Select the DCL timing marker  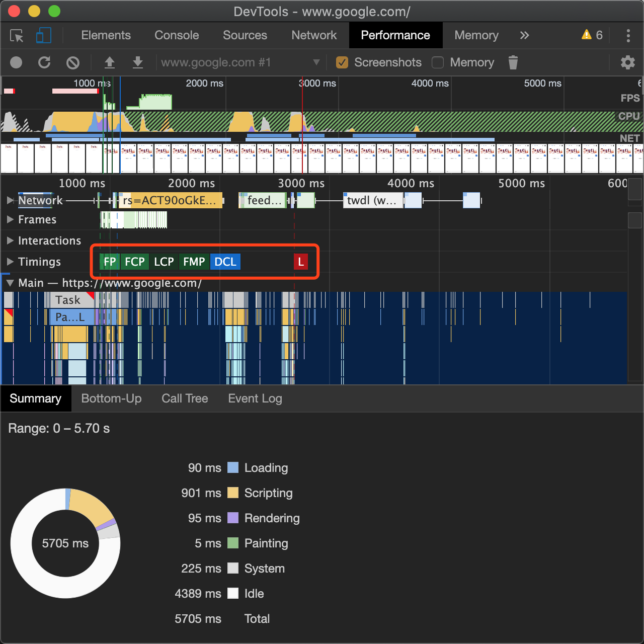click(225, 262)
